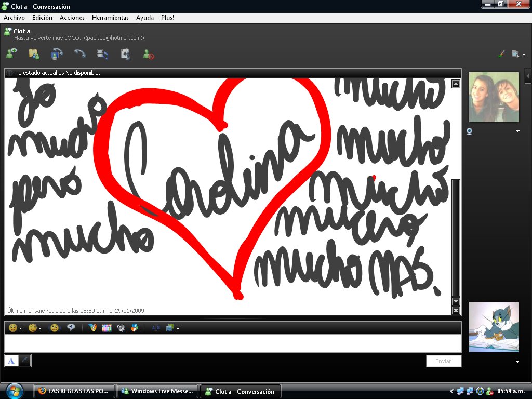Click your Tom and Jerry display picture
The image size is (532, 399).
[x=494, y=327]
